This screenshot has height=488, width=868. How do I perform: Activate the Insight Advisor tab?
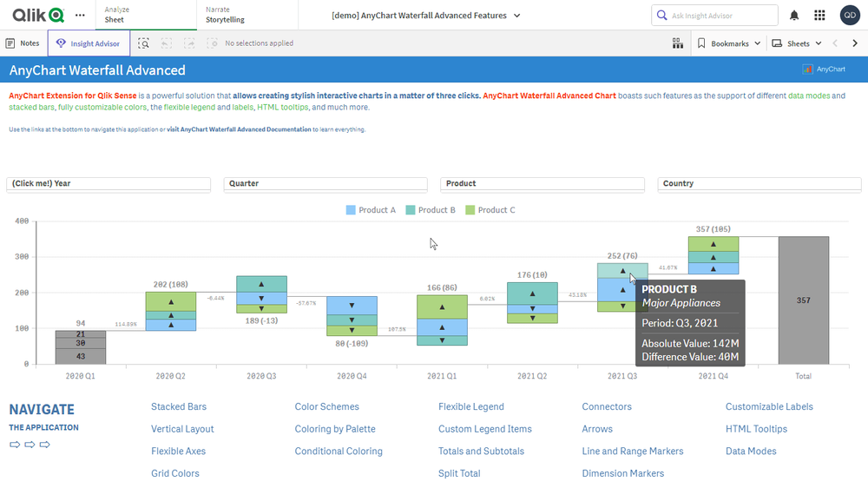coord(89,43)
